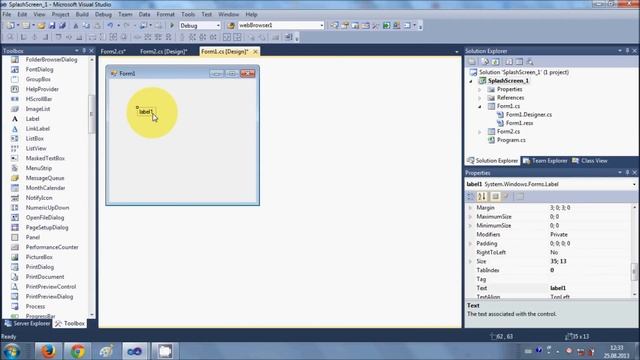Select the NumericUpDown control in Toolbox

[x=47, y=208]
